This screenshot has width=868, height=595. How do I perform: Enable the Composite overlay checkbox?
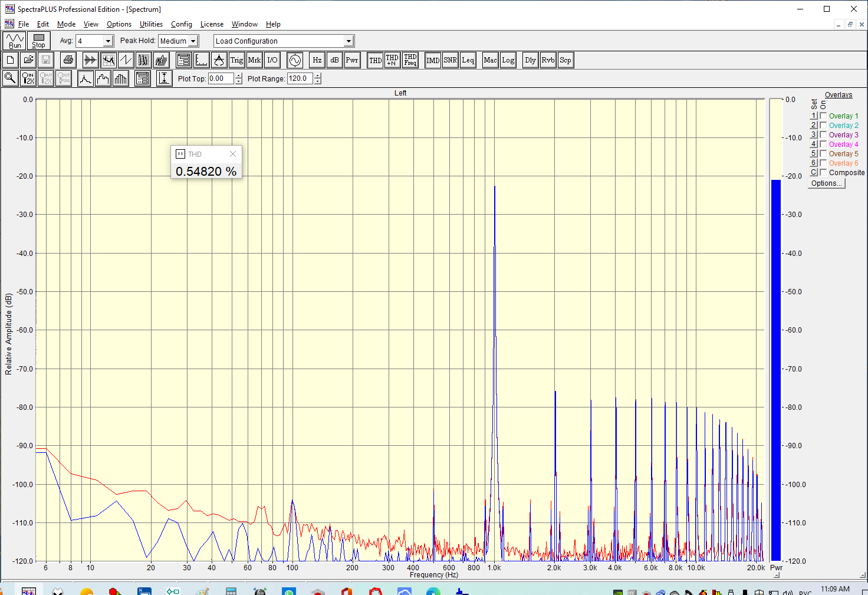point(823,172)
